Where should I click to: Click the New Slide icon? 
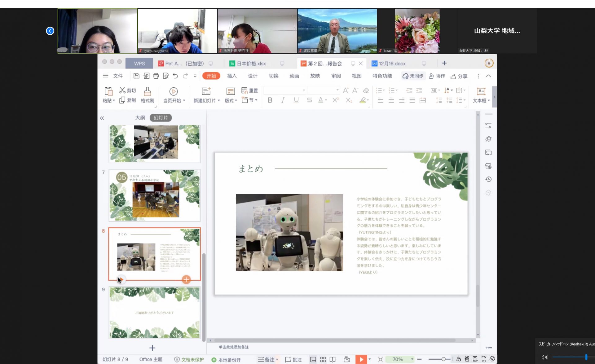click(x=206, y=91)
